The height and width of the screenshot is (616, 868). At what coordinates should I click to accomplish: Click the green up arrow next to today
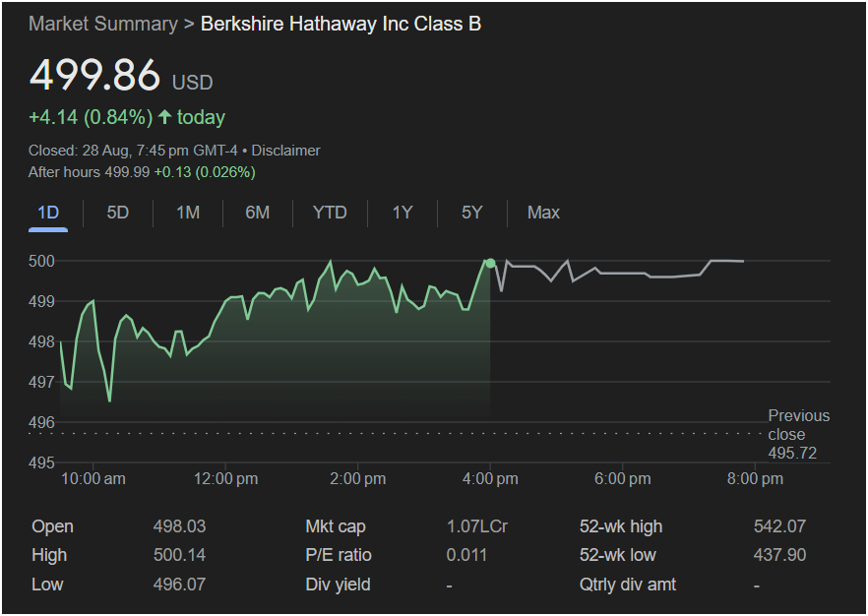(164, 118)
